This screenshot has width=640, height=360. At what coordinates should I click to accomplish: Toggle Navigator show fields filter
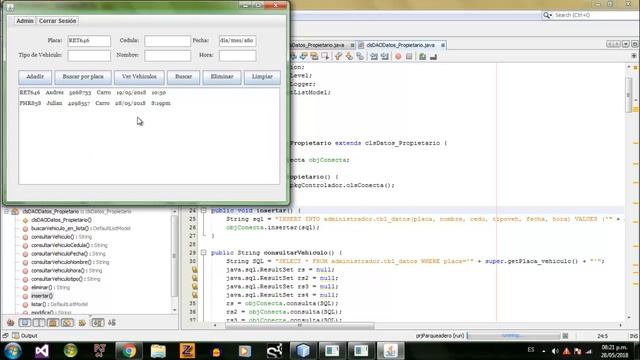point(25,323)
